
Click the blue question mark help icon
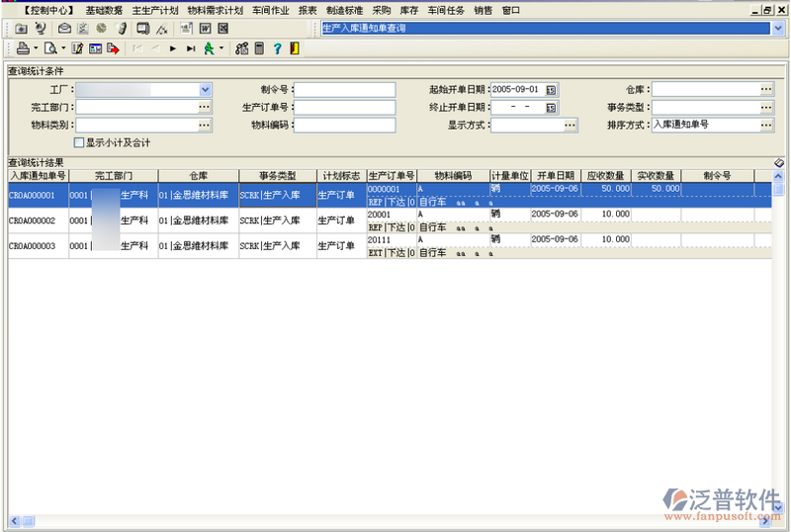[x=277, y=47]
